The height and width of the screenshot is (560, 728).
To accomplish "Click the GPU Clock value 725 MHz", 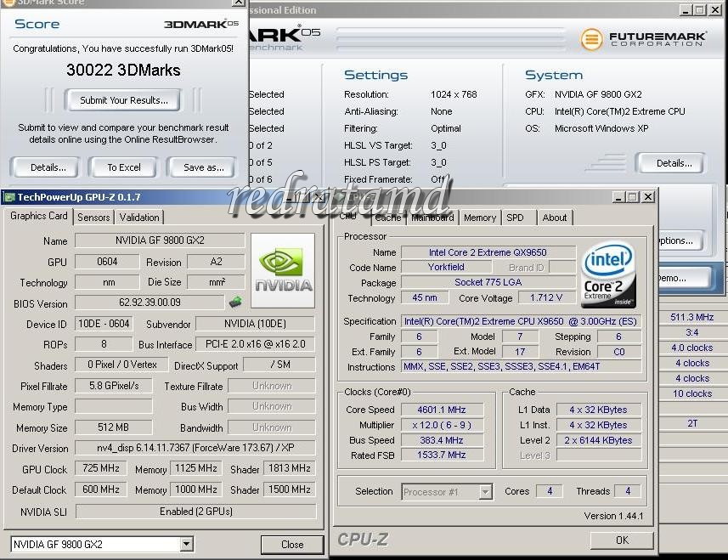I will coord(101,468).
